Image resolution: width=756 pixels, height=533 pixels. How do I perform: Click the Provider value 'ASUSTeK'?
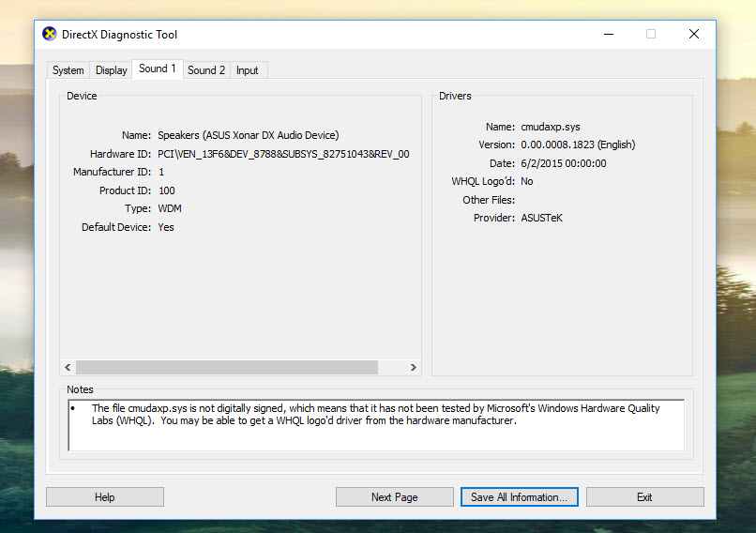[x=541, y=218]
